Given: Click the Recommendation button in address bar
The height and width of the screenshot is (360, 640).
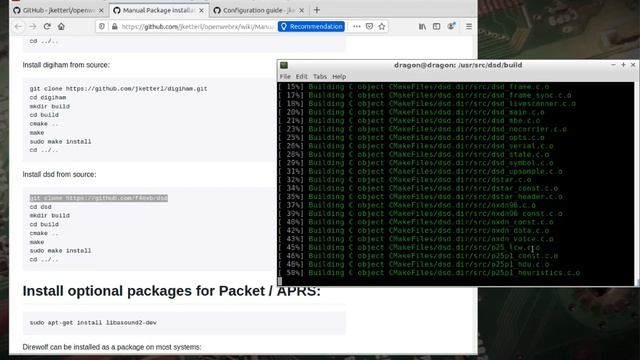Looking at the screenshot, I should pyautogui.click(x=311, y=27).
